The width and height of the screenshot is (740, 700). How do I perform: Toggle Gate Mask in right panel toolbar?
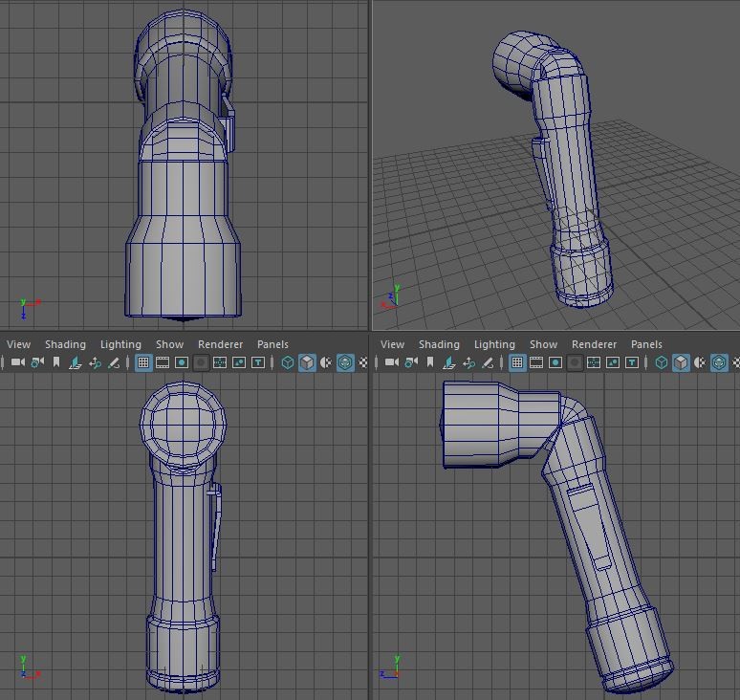(575, 362)
